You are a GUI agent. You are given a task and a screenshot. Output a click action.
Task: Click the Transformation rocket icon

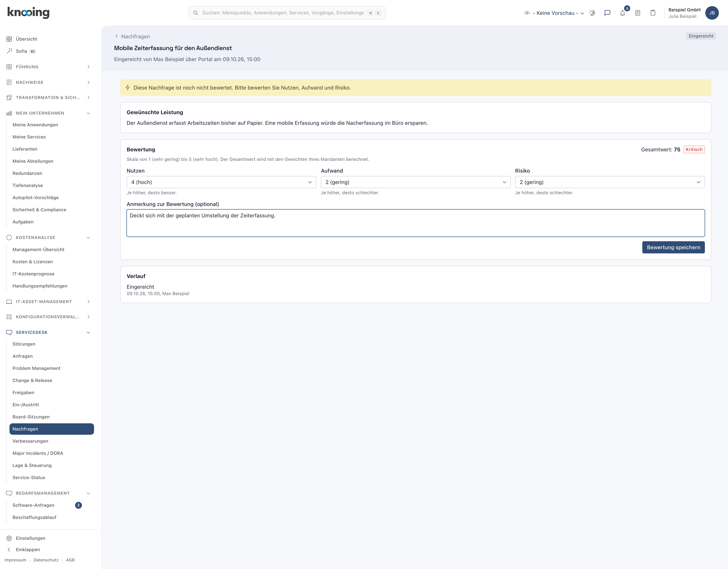tap(9, 97)
